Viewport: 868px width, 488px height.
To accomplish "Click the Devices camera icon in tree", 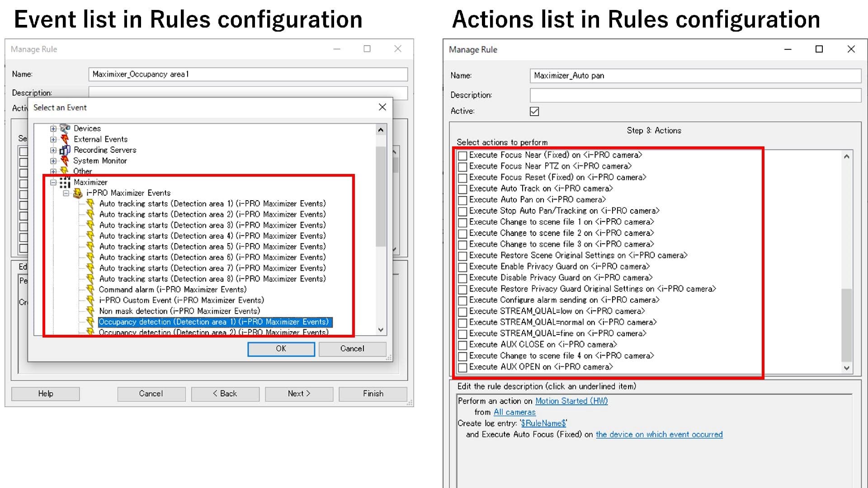I will tap(65, 128).
